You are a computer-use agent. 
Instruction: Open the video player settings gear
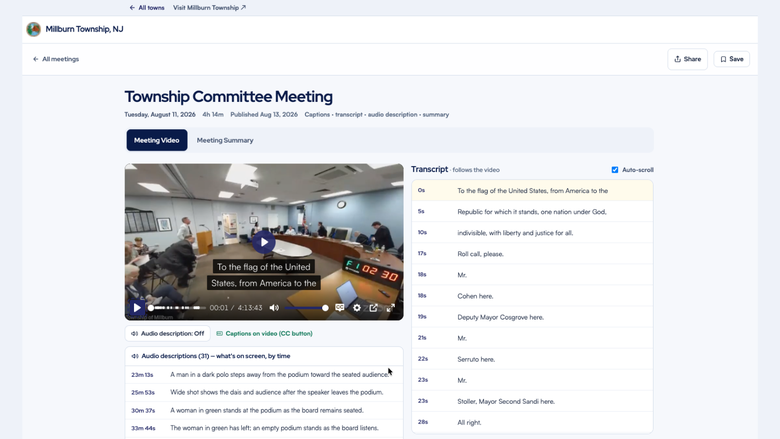click(357, 308)
